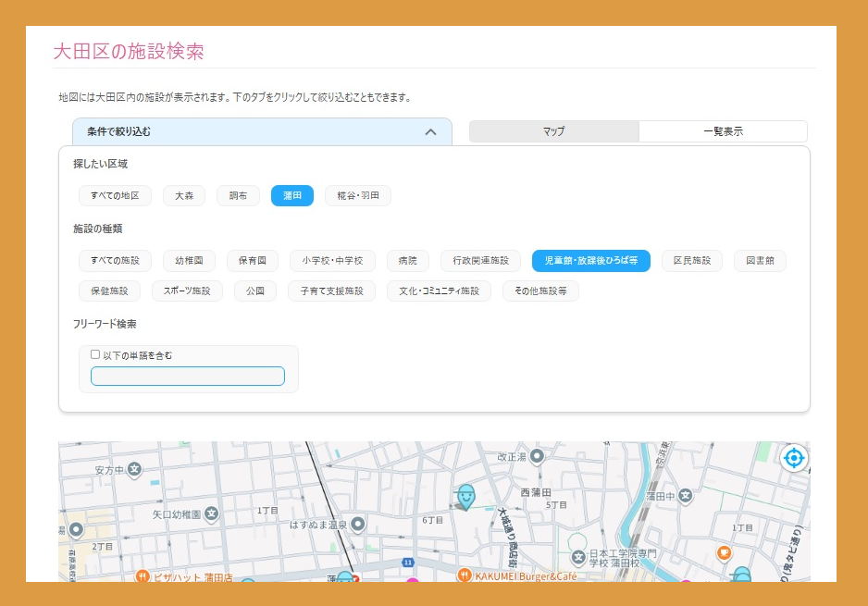Click the 安方中 school marker icon
Screen dimensions: 868x606
click(134, 470)
